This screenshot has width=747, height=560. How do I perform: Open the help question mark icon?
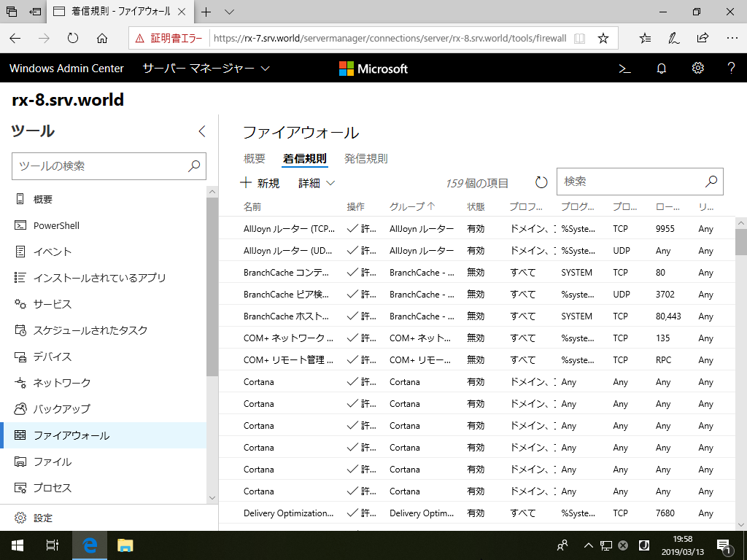click(731, 68)
